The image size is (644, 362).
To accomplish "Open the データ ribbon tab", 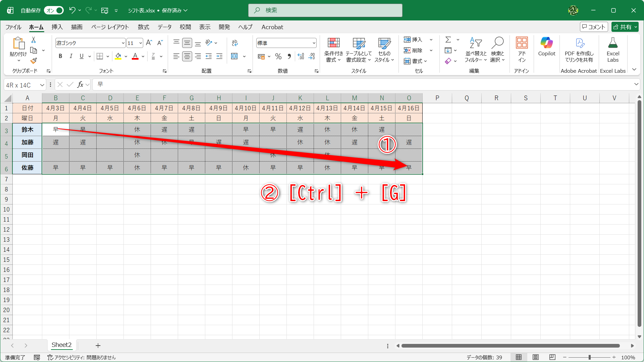I will (x=164, y=27).
